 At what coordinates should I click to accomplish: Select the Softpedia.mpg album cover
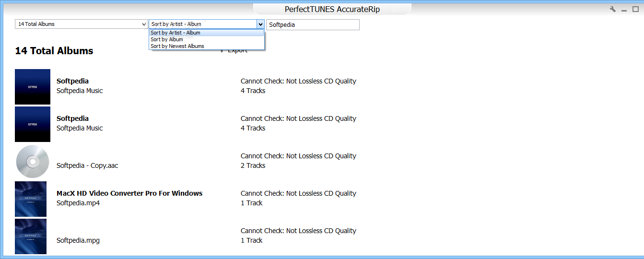(31, 236)
